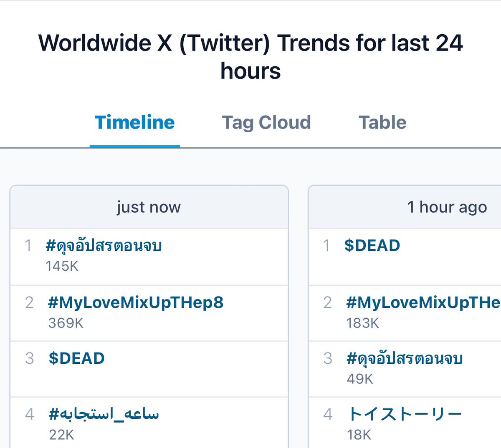Open $DEAD trend ranked 1 in 1 hour ago
501x448 pixels.
coord(372,245)
